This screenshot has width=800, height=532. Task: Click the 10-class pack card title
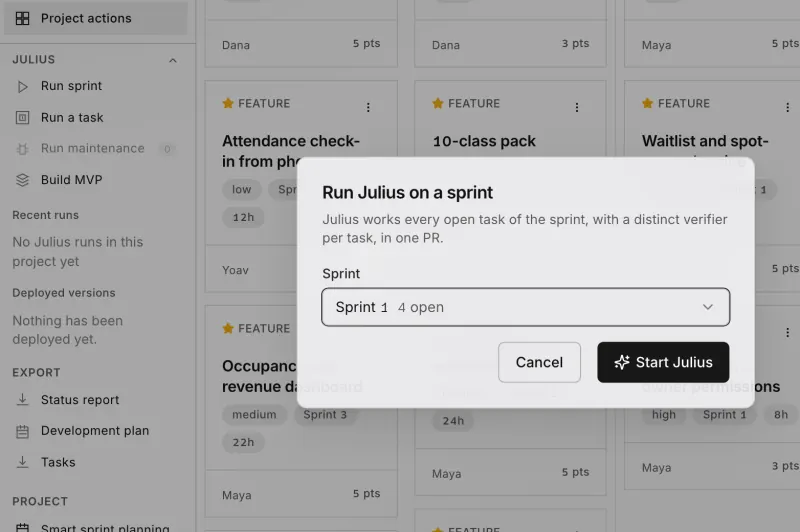tap(484, 141)
